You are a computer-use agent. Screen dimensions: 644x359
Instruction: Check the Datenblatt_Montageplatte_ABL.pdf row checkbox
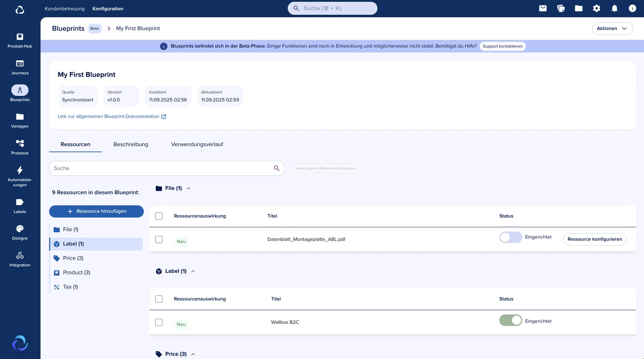point(159,239)
